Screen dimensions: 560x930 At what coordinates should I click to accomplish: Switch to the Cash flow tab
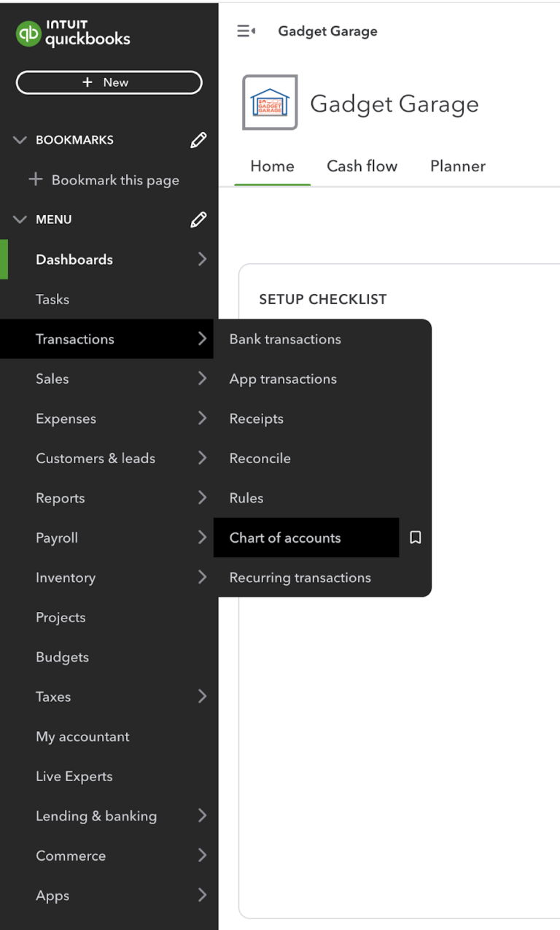coord(362,166)
